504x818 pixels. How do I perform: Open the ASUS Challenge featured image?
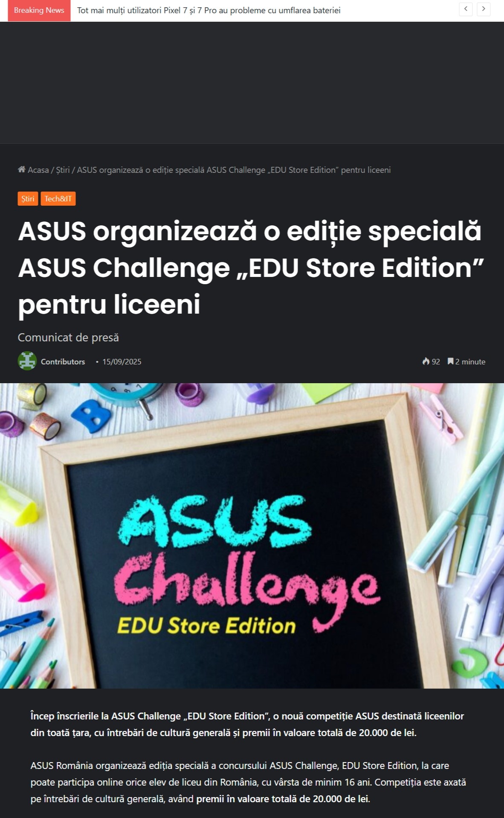[252, 536]
